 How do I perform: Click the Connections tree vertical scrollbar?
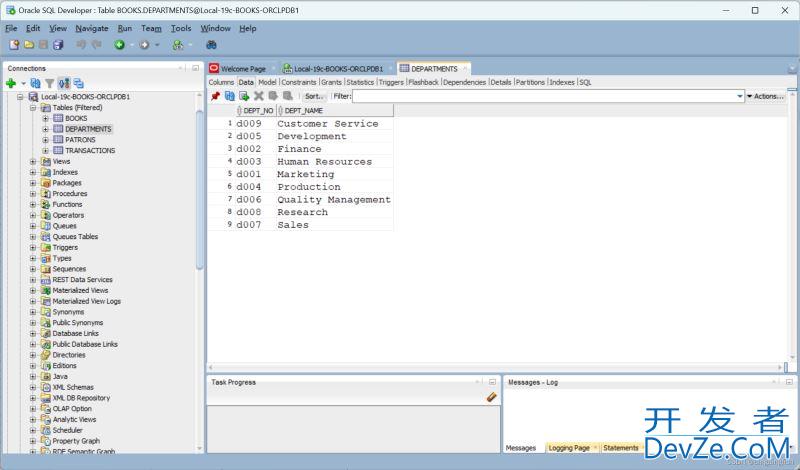point(199,189)
